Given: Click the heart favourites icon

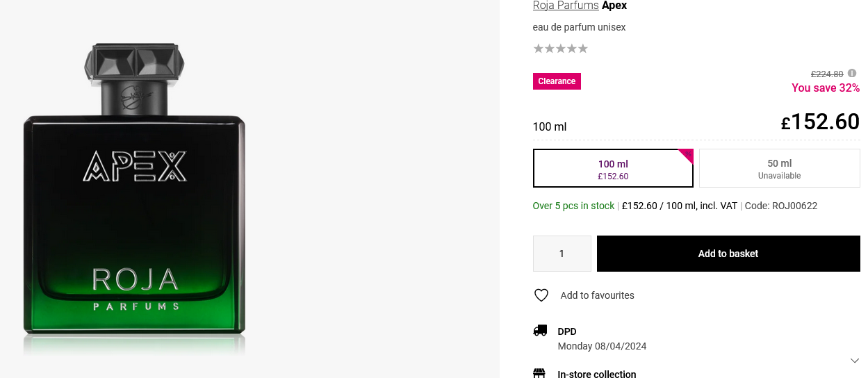Looking at the screenshot, I should (541, 295).
